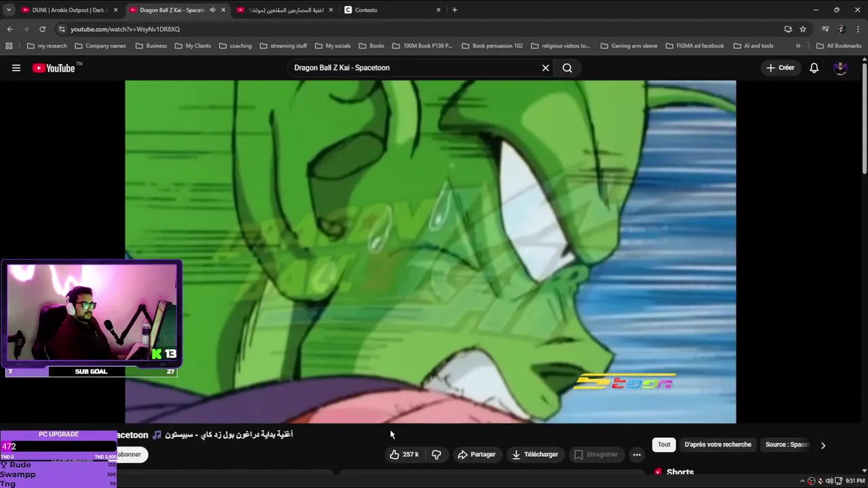Clear the YouTube search box text
Viewport: 868px width, 488px height.
point(545,68)
